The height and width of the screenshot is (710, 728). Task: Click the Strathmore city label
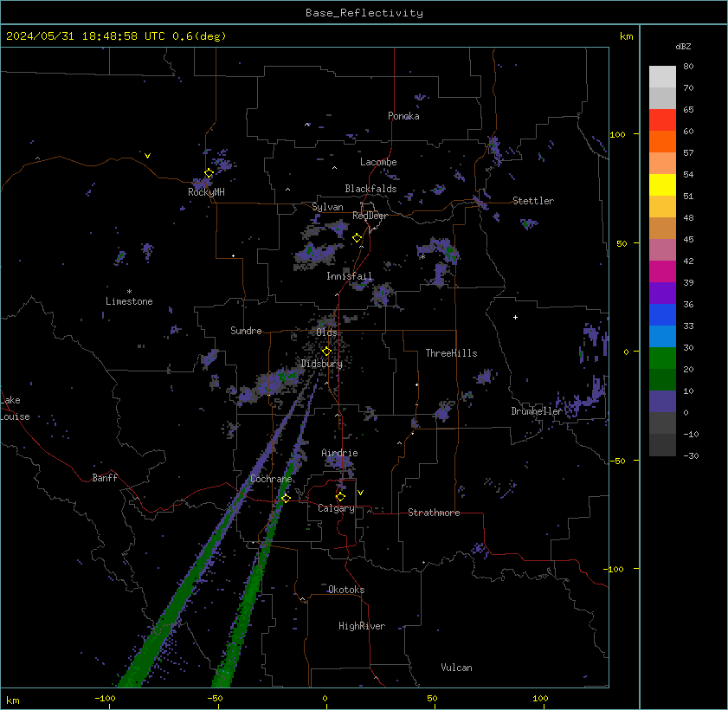click(x=434, y=513)
